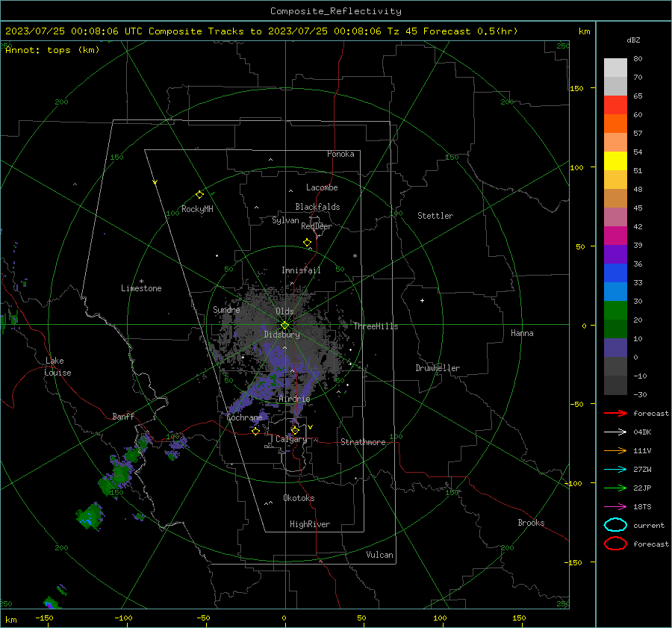Click the cyan current ellipse in legend
This screenshot has height=628, width=672.
(615, 525)
